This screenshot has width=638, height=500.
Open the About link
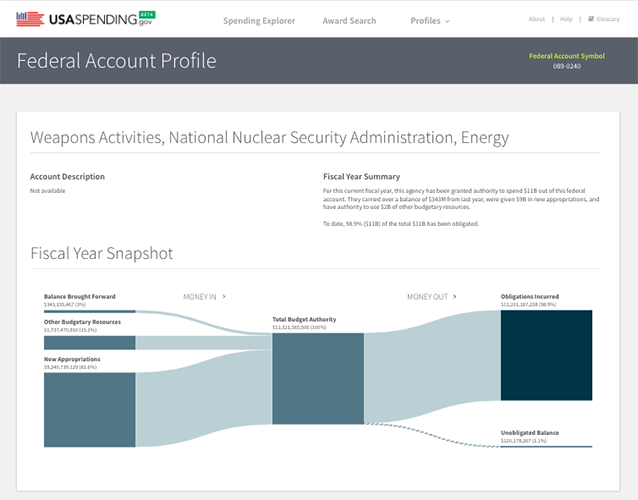click(x=536, y=19)
